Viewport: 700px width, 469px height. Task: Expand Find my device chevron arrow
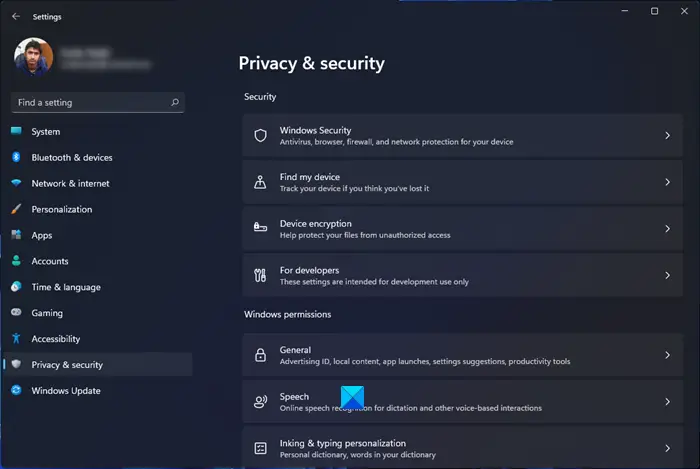[x=667, y=182]
